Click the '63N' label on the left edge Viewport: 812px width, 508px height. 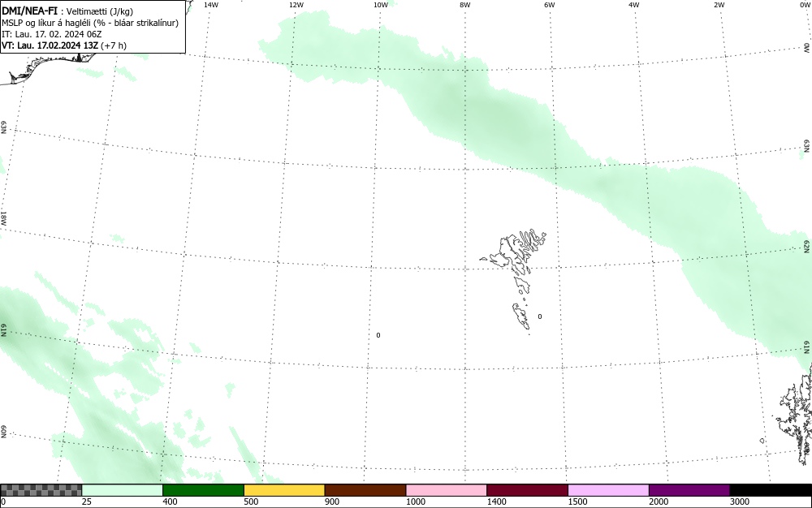tap(3, 127)
